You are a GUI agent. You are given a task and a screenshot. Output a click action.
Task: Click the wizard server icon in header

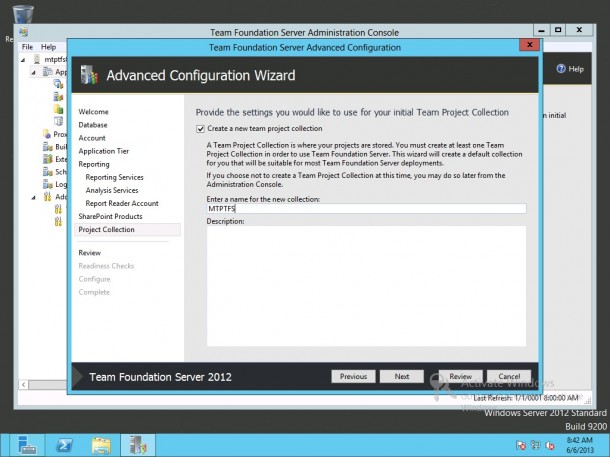[89, 75]
